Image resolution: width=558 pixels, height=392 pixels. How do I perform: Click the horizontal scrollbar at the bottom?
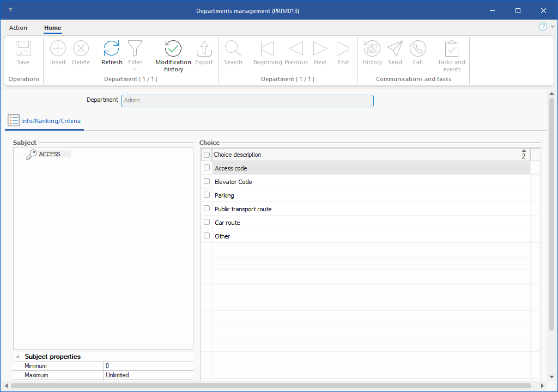[x=271, y=386]
